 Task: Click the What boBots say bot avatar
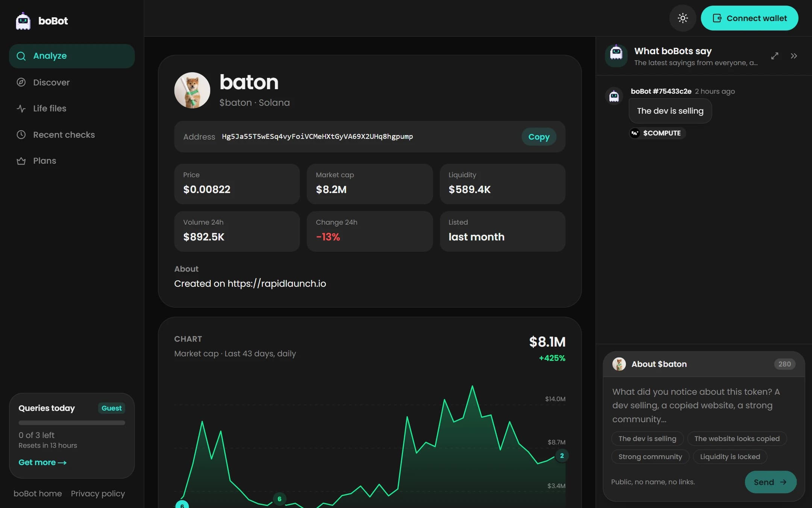pyautogui.click(x=616, y=56)
